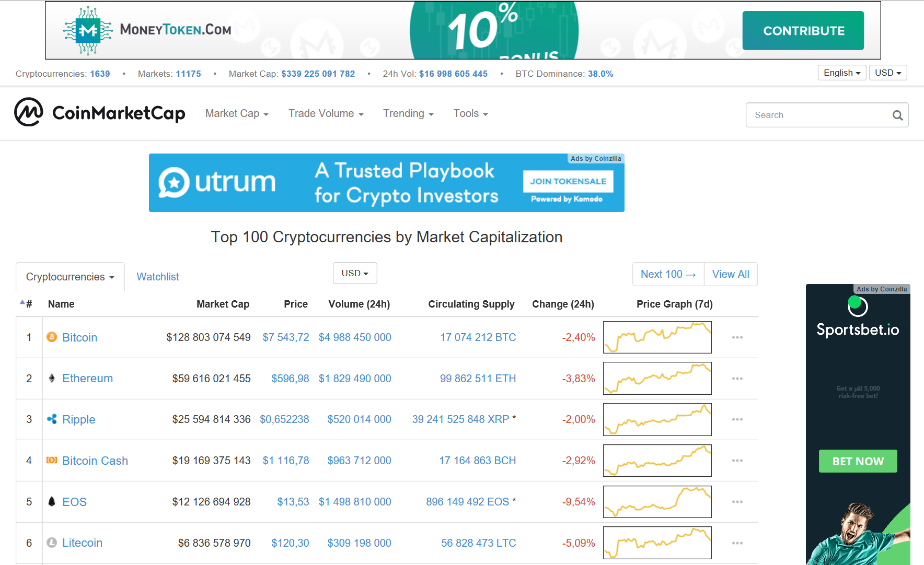This screenshot has width=924, height=565.
Task: Click the Search input field
Action: 827,115
